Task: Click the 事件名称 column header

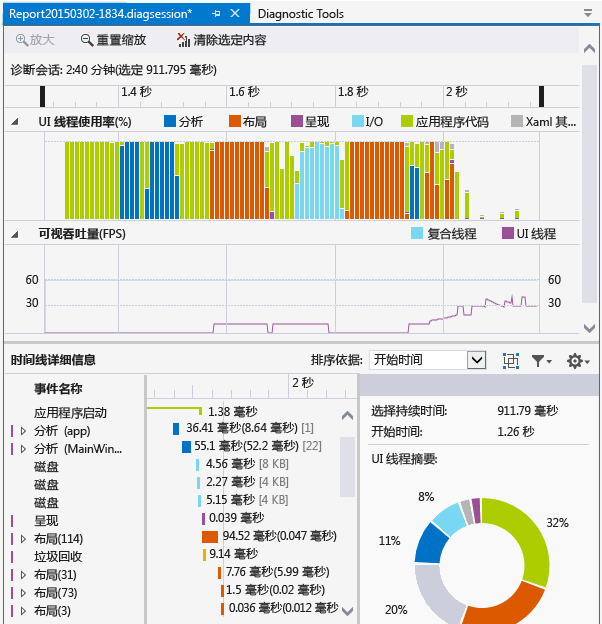Action: [58, 389]
